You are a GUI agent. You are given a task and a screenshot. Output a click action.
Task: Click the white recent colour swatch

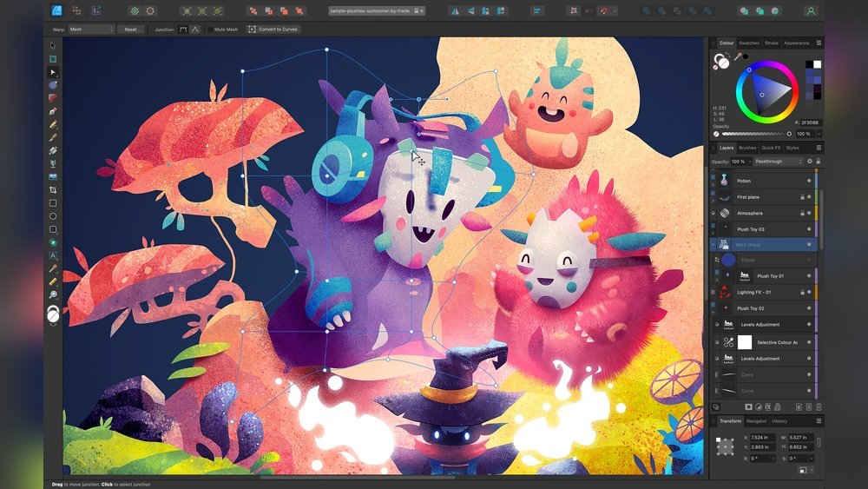(x=817, y=64)
